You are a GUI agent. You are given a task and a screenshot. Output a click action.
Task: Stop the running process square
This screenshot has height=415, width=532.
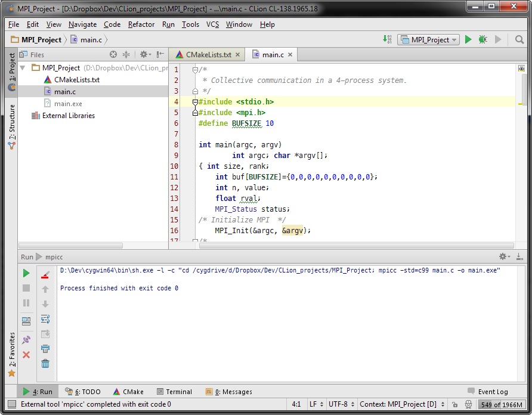[26, 288]
